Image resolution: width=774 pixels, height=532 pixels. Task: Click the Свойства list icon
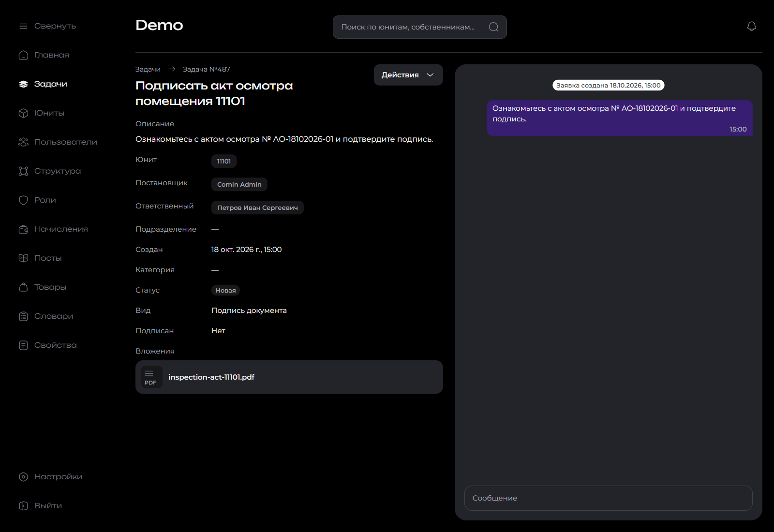23,345
